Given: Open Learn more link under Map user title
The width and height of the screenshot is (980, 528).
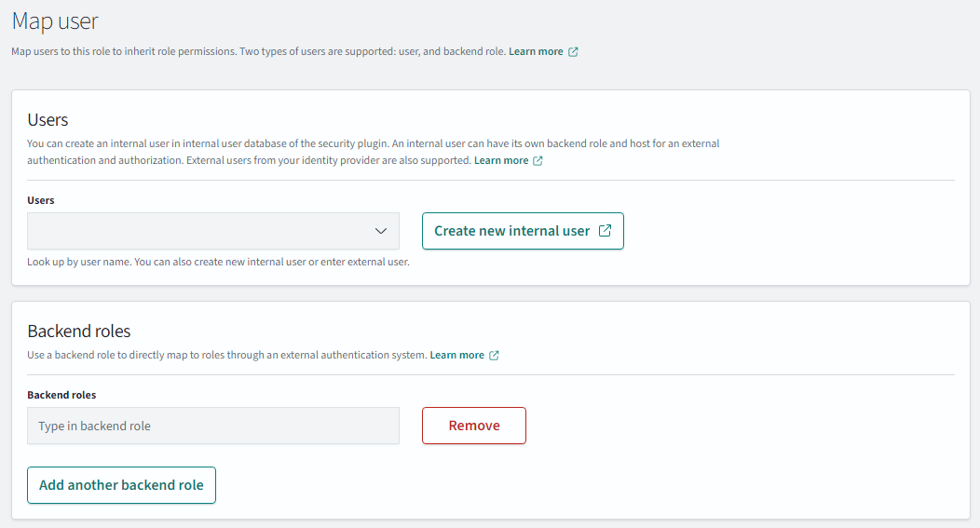Looking at the screenshot, I should point(536,52).
